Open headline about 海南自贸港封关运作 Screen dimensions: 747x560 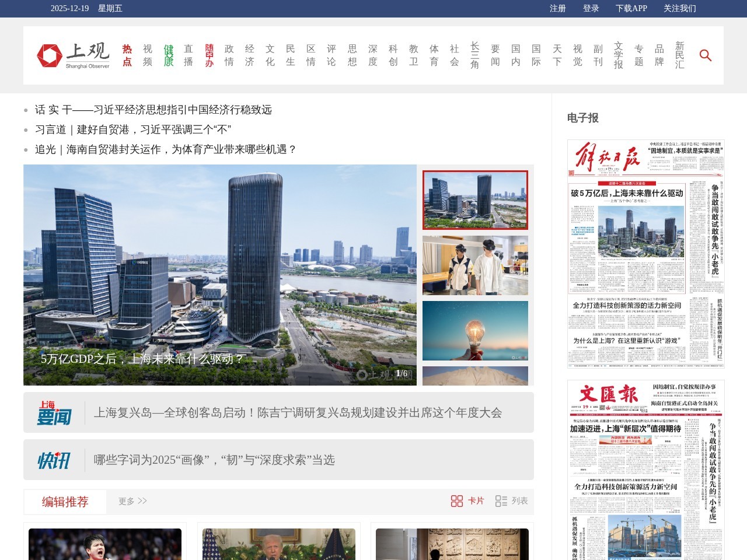click(166, 149)
